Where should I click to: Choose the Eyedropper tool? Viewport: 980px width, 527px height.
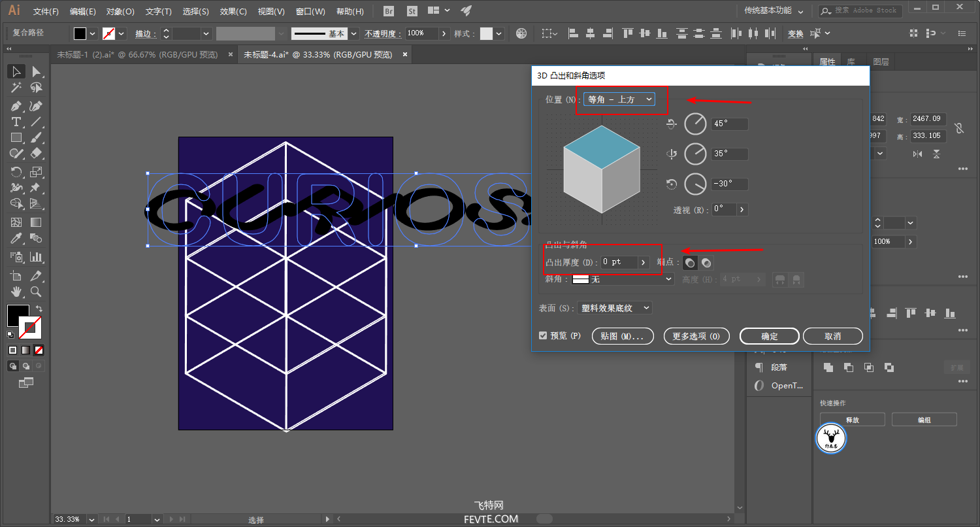[16, 239]
